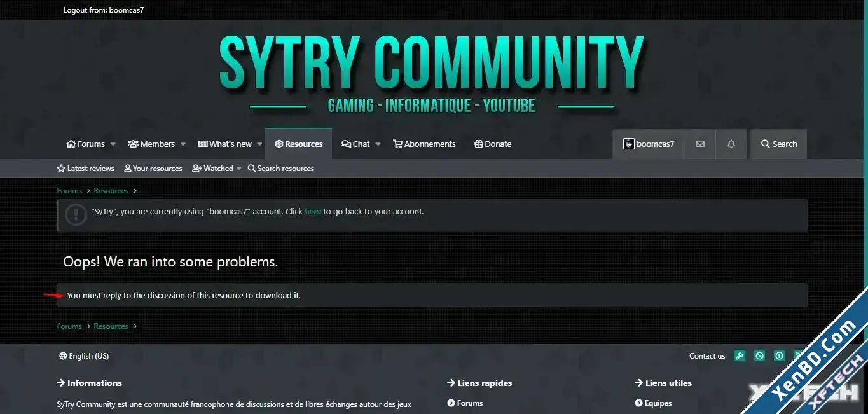Expand the Forums dropdown arrow

[x=113, y=144]
